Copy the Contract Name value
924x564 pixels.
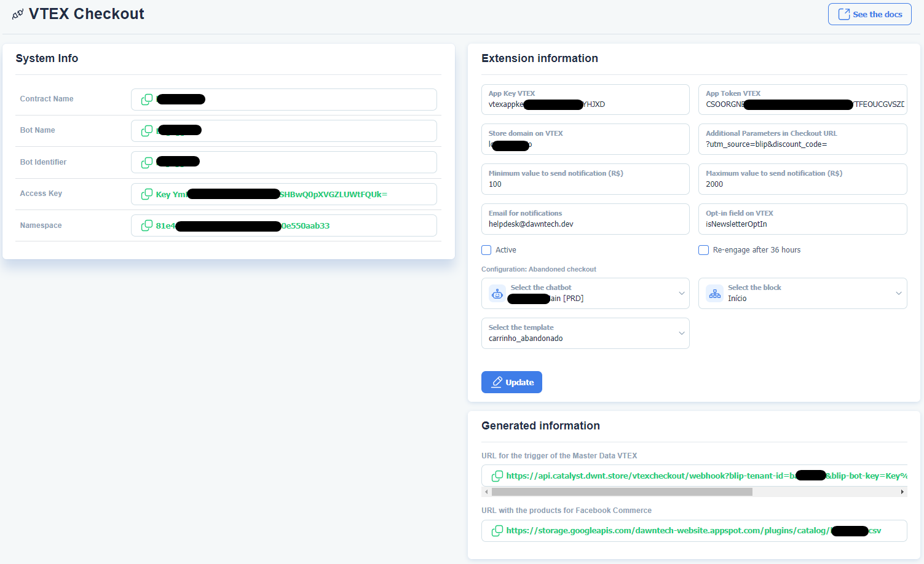[147, 100]
